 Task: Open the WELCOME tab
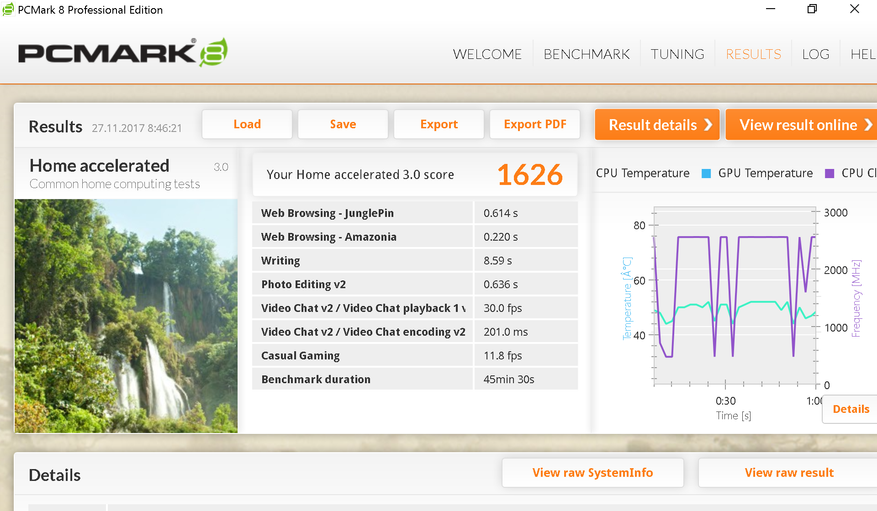tap(487, 54)
